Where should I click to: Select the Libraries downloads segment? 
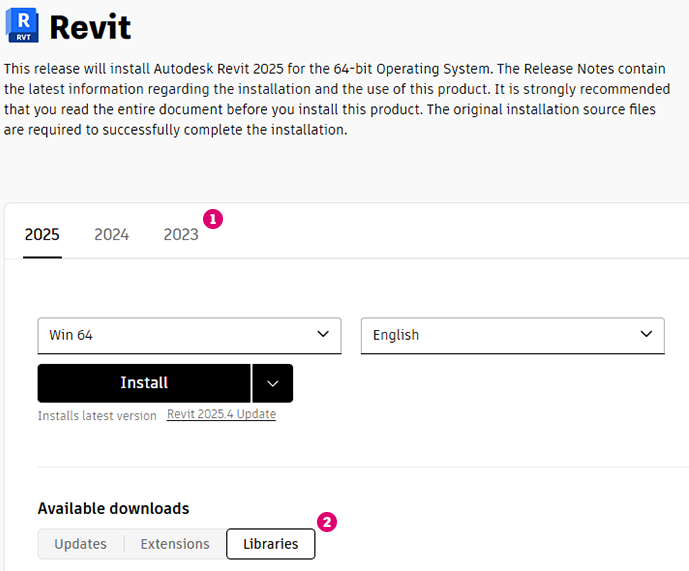(x=270, y=544)
